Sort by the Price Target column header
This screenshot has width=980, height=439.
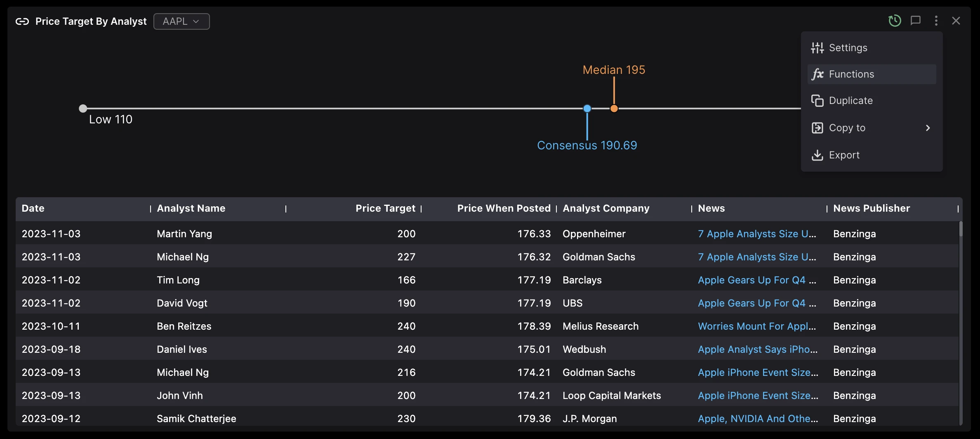(x=385, y=208)
